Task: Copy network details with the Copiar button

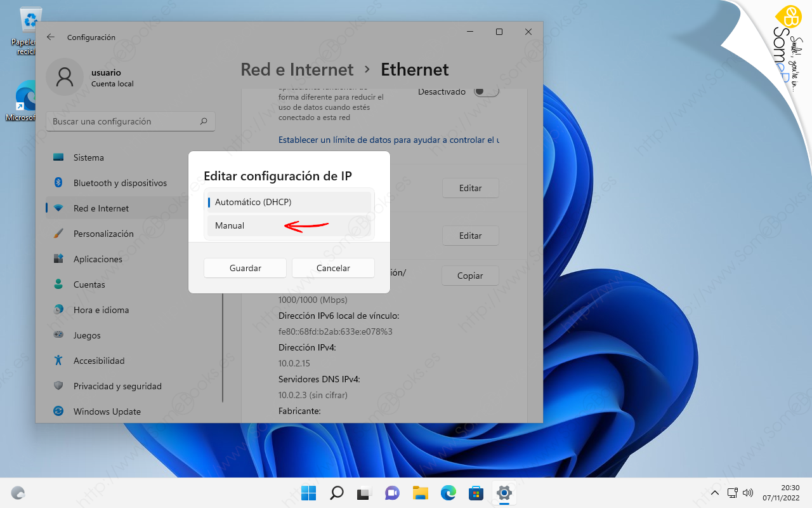Action: tap(470, 276)
